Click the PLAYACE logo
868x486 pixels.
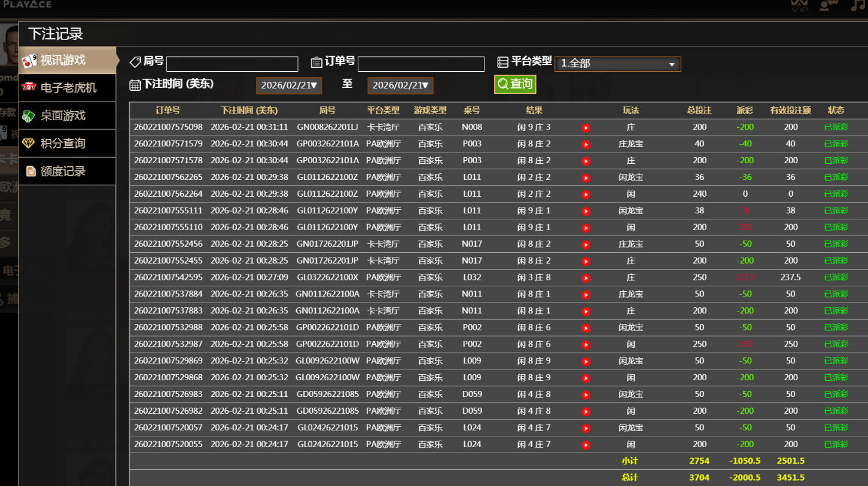tap(27, 4)
